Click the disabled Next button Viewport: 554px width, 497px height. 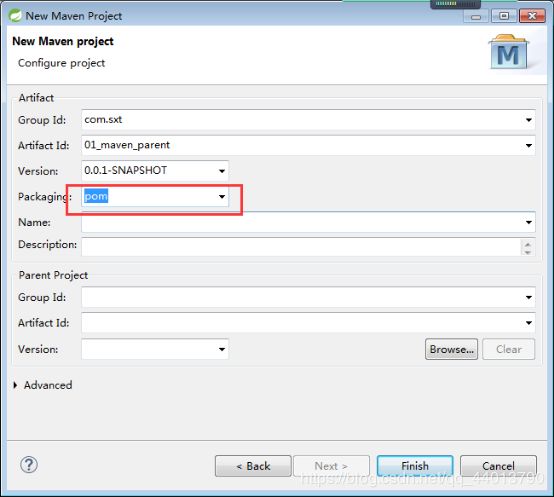click(331, 466)
